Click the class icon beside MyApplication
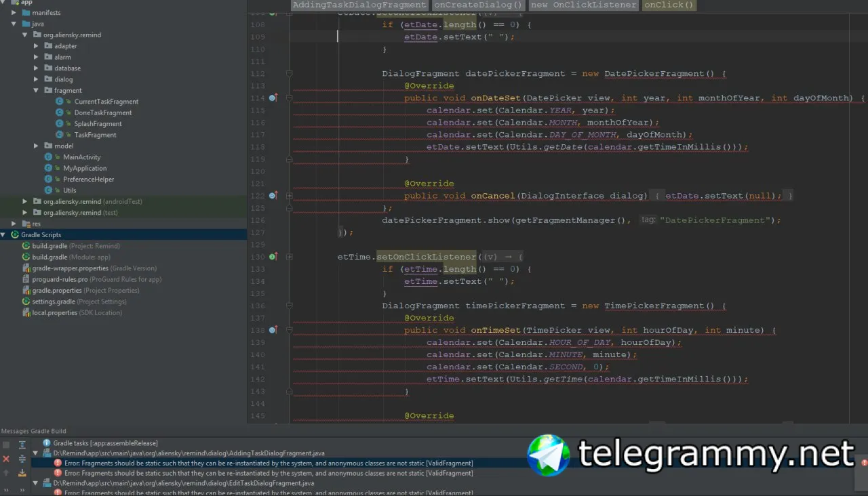Image resolution: width=868 pixels, height=496 pixels. click(48, 168)
